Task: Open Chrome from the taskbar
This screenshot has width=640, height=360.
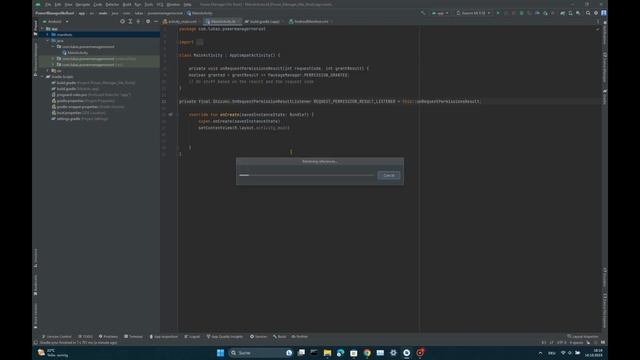Action: point(367,353)
